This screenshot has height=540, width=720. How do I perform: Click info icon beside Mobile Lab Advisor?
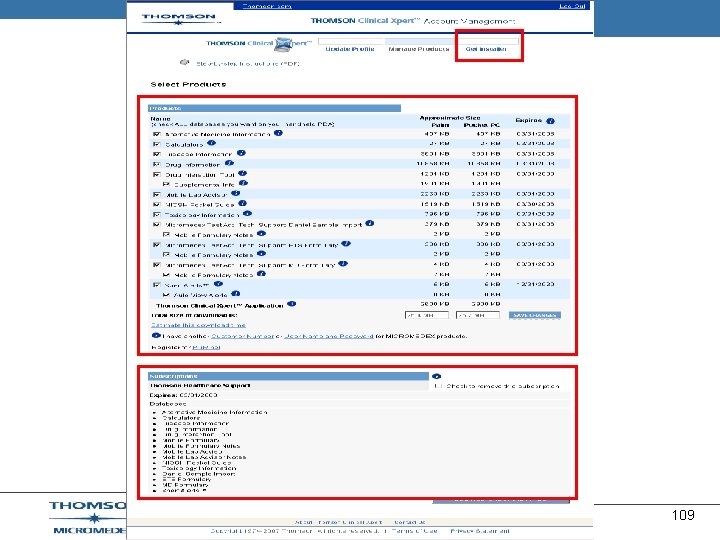coord(236,194)
